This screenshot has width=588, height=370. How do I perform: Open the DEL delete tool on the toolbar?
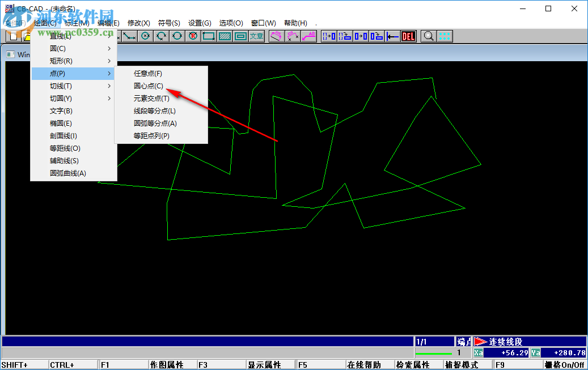408,36
